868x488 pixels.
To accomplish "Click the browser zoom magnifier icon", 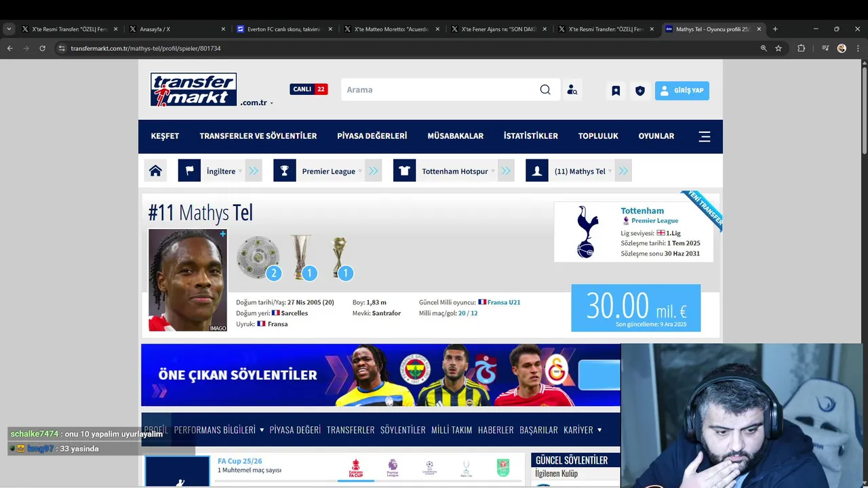I will click(764, 48).
